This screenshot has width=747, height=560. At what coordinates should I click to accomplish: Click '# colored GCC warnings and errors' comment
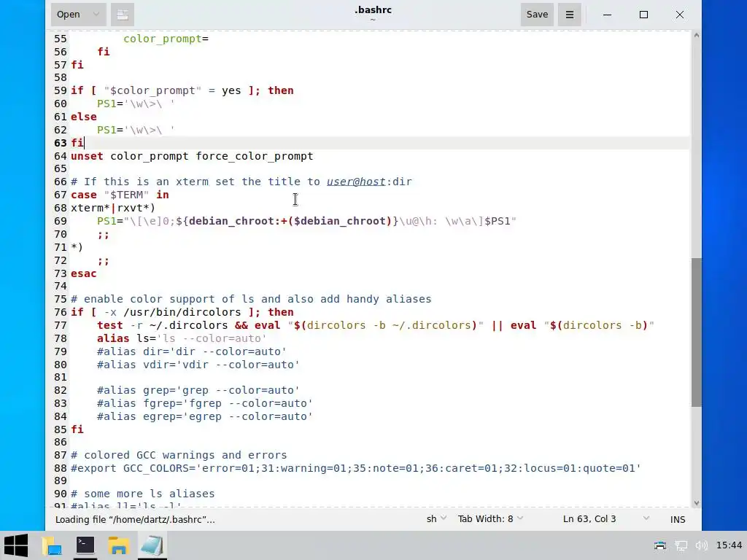[x=179, y=455]
